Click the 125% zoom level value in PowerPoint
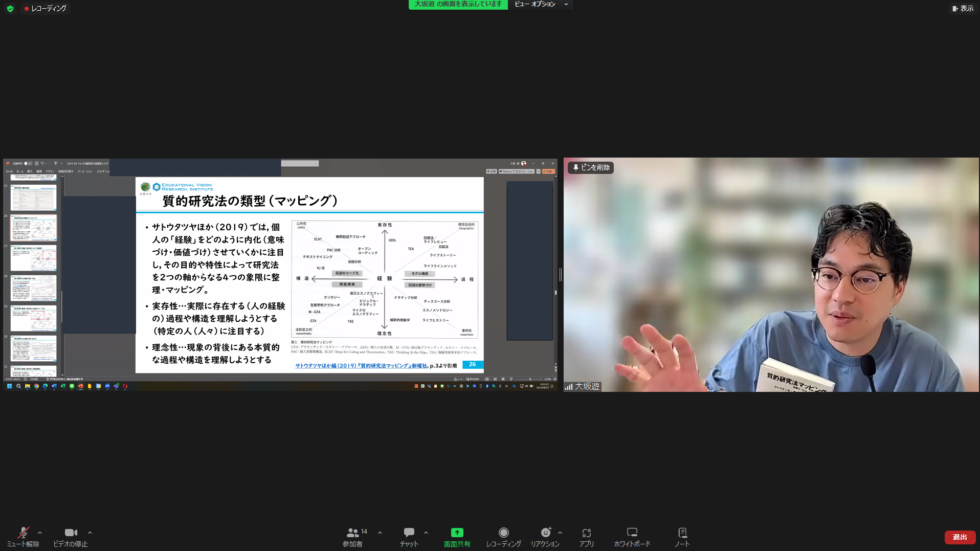The image size is (980, 551). 547,379
